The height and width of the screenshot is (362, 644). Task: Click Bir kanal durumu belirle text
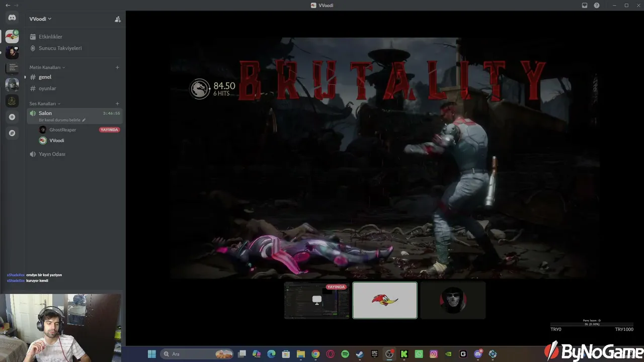60,120
